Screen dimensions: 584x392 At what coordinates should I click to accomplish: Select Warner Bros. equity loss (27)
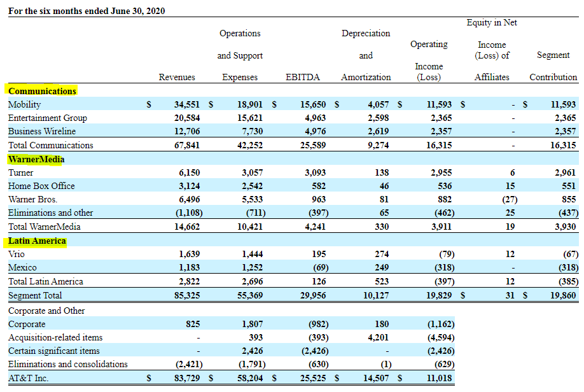[510, 199]
